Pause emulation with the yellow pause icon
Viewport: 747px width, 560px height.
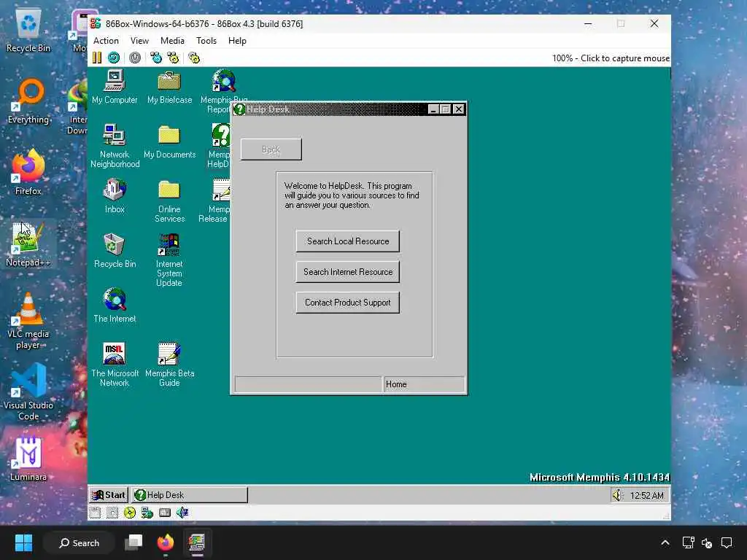click(97, 58)
